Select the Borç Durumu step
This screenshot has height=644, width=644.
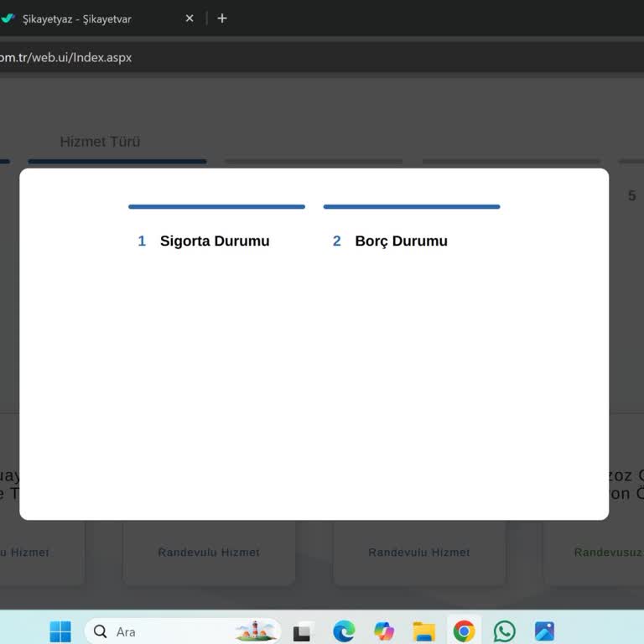(x=401, y=241)
